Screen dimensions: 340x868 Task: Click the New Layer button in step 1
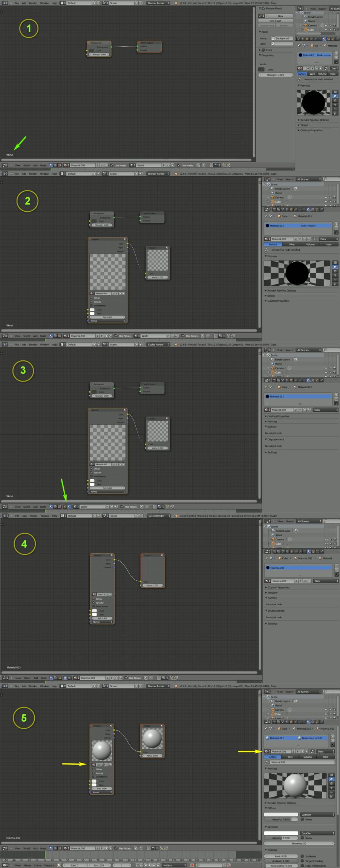point(276,21)
